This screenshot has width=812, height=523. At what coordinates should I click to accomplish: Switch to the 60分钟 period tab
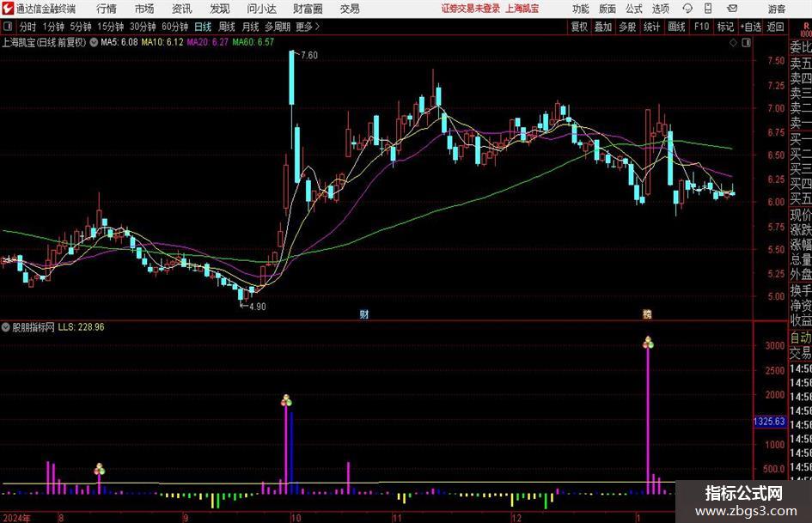(x=174, y=27)
